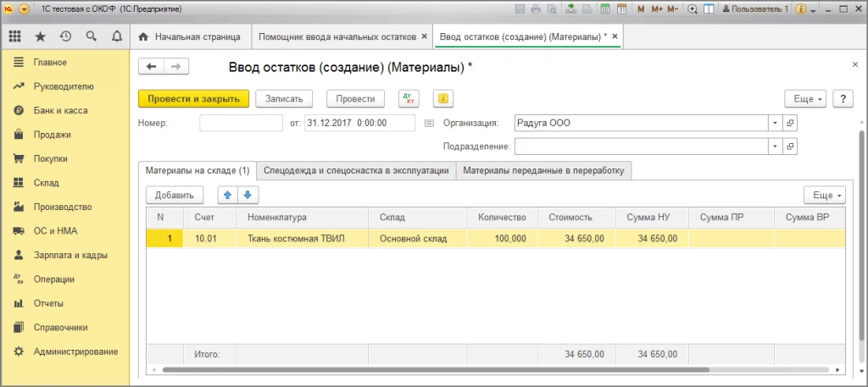This screenshot has width=868, height=387.
Task: Open the table Еще dropdown menu
Action: pyautogui.click(x=825, y=195)
